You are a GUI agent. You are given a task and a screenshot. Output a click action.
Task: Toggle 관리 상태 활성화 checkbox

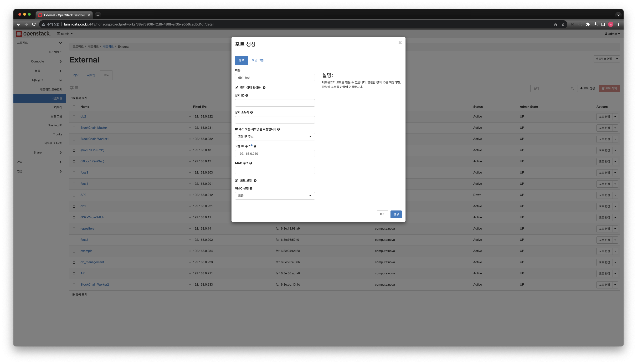point(236,87)
